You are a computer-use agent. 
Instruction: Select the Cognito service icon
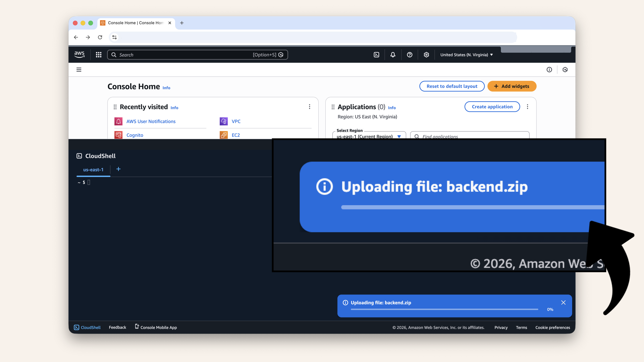coord(118,135)
